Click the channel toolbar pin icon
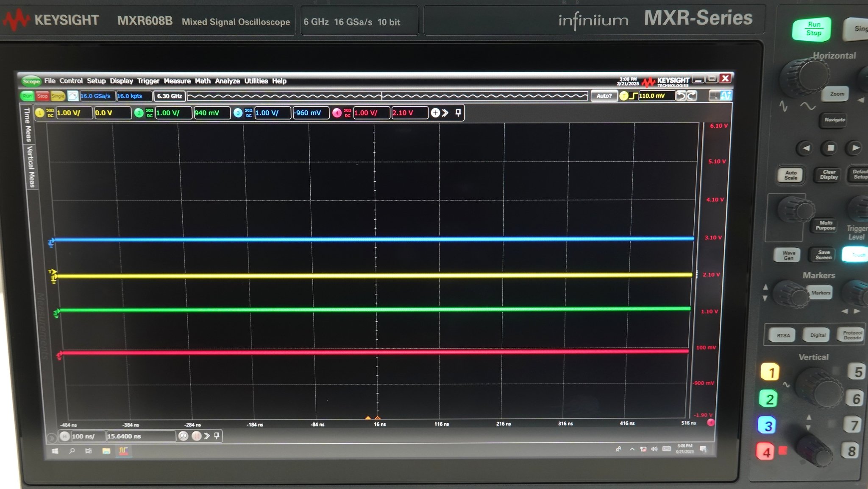 click(458, 113)
